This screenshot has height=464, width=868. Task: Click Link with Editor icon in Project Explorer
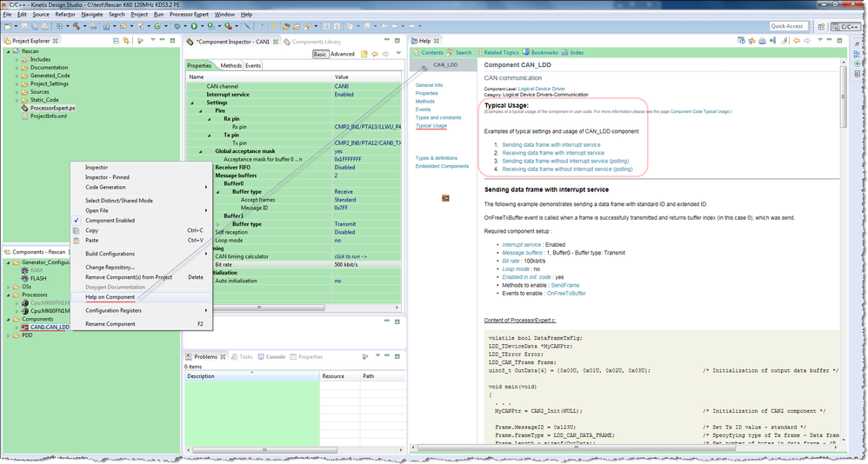(127, 42)
